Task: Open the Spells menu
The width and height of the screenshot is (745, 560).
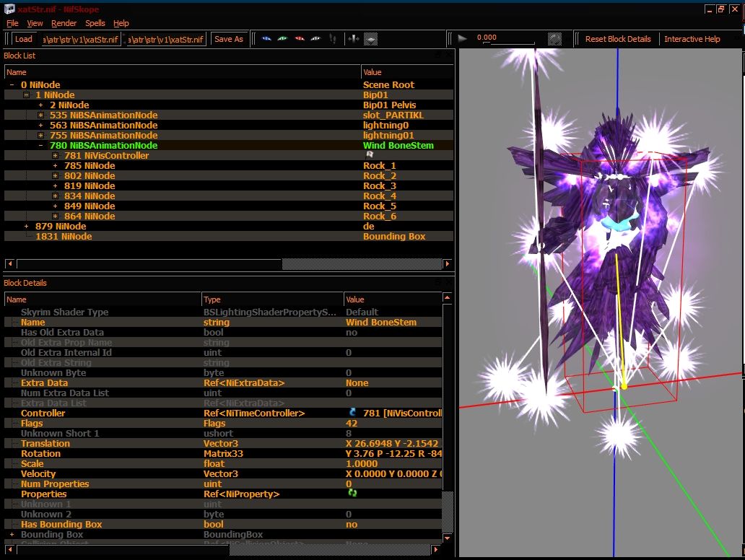Action: pos(95,23)
